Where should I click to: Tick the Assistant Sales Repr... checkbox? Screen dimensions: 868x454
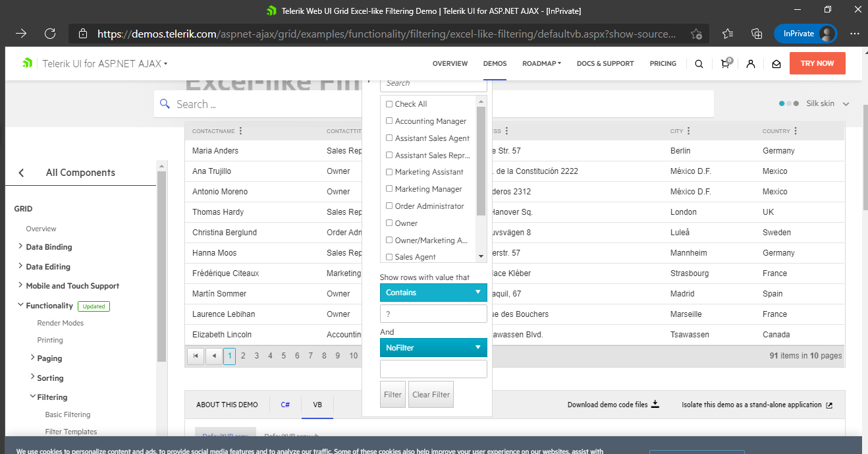[389, 155]
